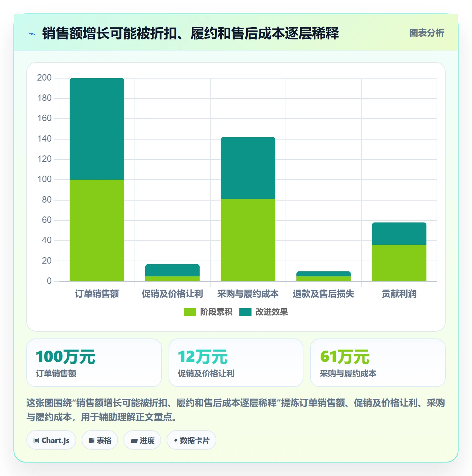472x476 pixels.
Task: Click the 图表分析 label in the header
Action: (x=426, y=33)
